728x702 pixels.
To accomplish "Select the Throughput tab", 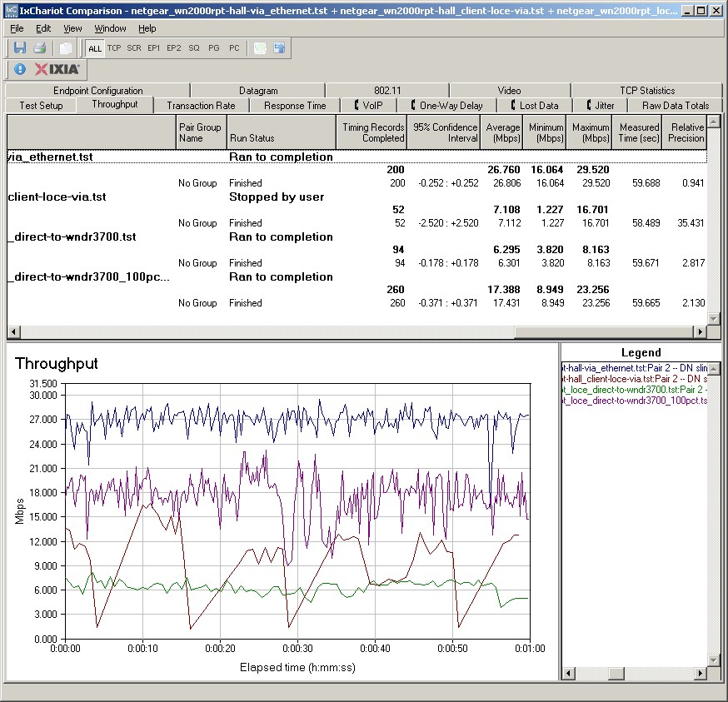I will click(x=115, y=104).
